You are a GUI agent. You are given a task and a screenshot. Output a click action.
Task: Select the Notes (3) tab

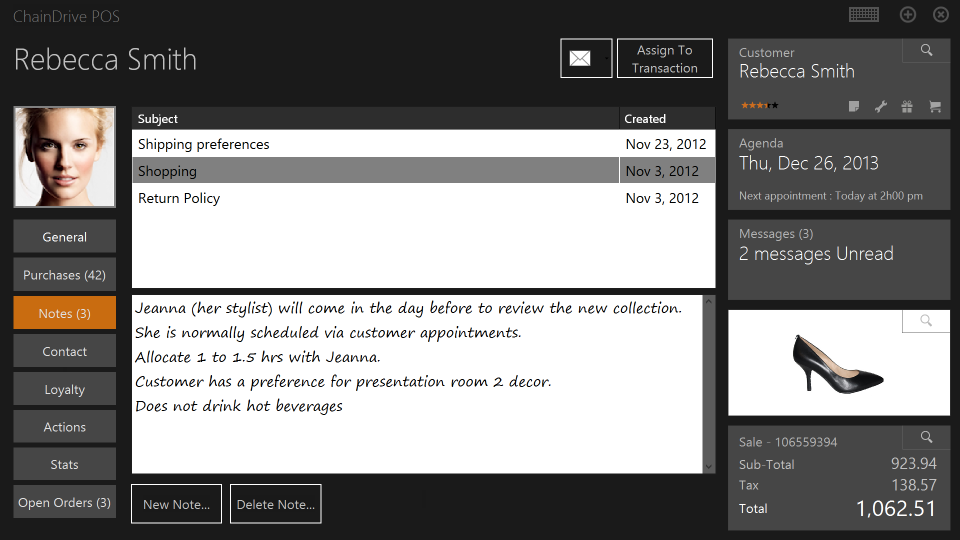(64, 313)
